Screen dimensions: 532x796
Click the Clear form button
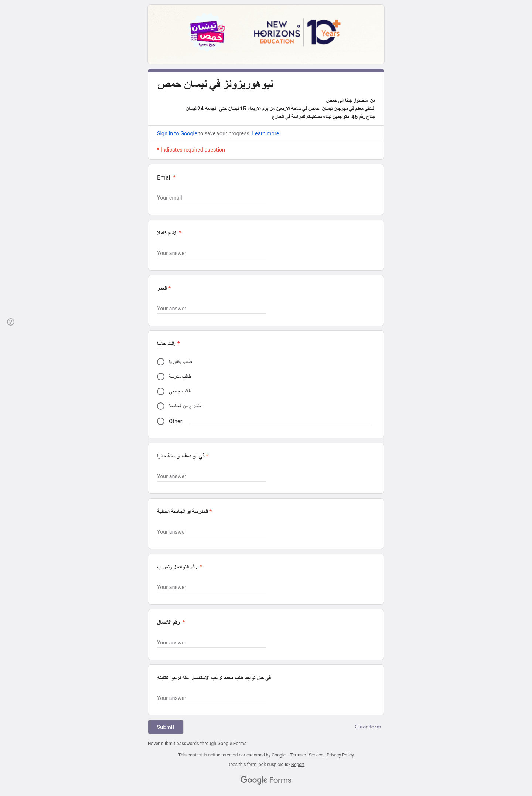(368, 727)
